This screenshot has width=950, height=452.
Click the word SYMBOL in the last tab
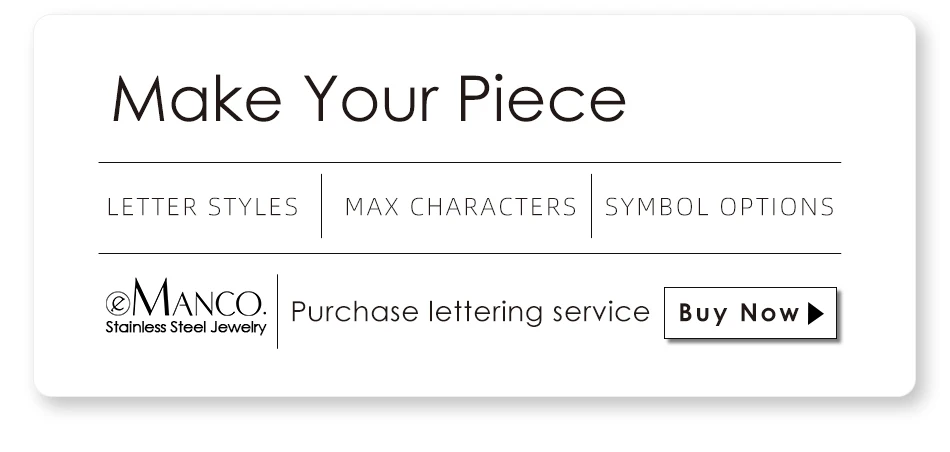657,207
